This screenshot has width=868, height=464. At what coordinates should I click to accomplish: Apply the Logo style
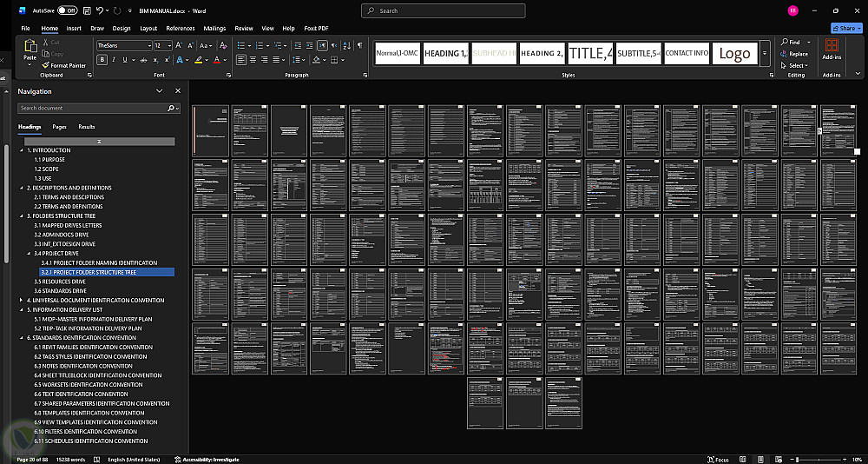(x=734, y=53)
